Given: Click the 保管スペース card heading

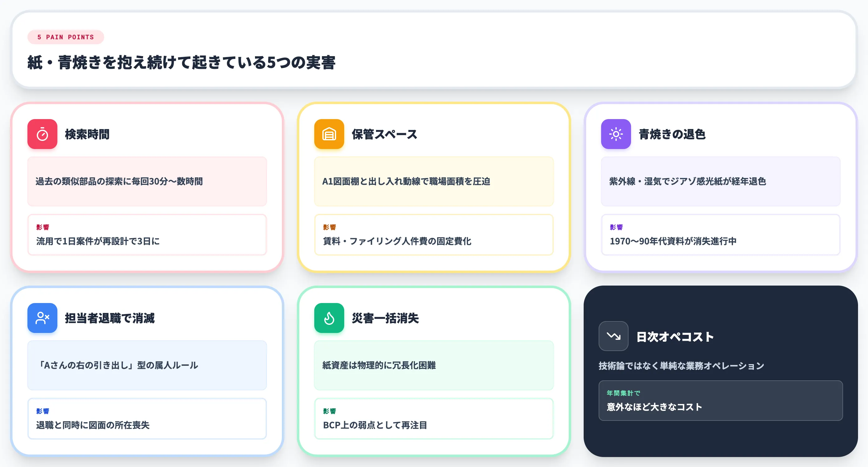Looking at the screenshot, I should click(384, 134).
